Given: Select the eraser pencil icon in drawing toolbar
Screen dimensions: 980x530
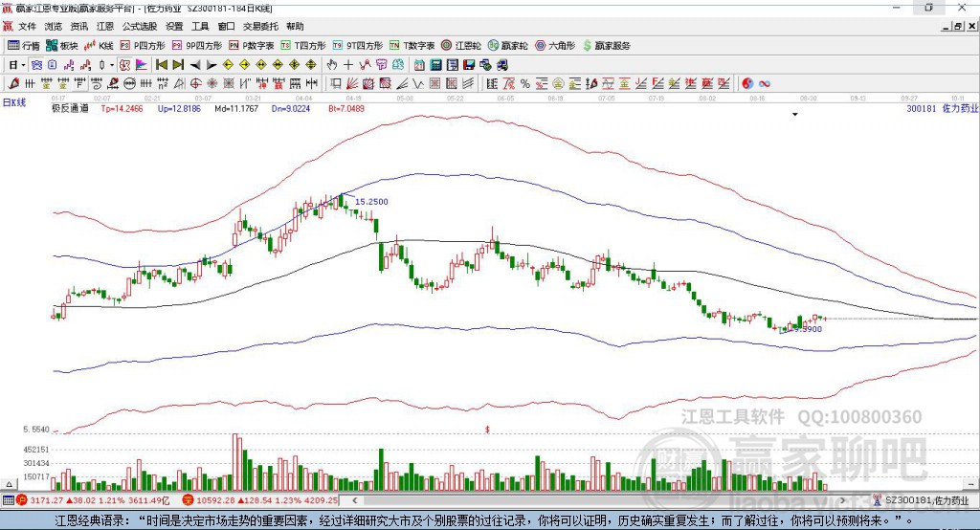Looking at the screenshot, I should (x=13, y=83).
